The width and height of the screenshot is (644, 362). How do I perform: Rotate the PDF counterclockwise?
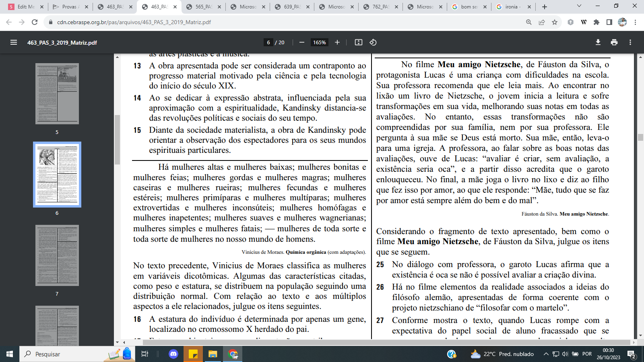373,42
